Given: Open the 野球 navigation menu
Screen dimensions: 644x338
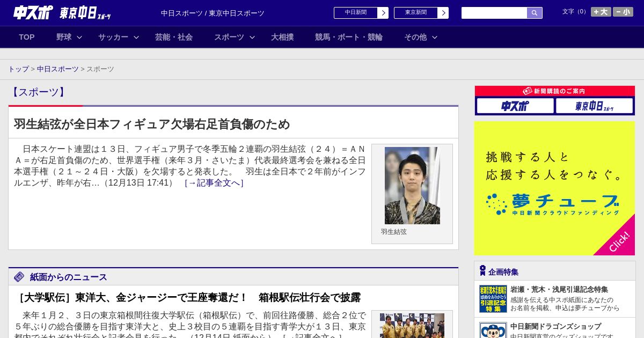Looking at the screenshot, I should [64, 37].
